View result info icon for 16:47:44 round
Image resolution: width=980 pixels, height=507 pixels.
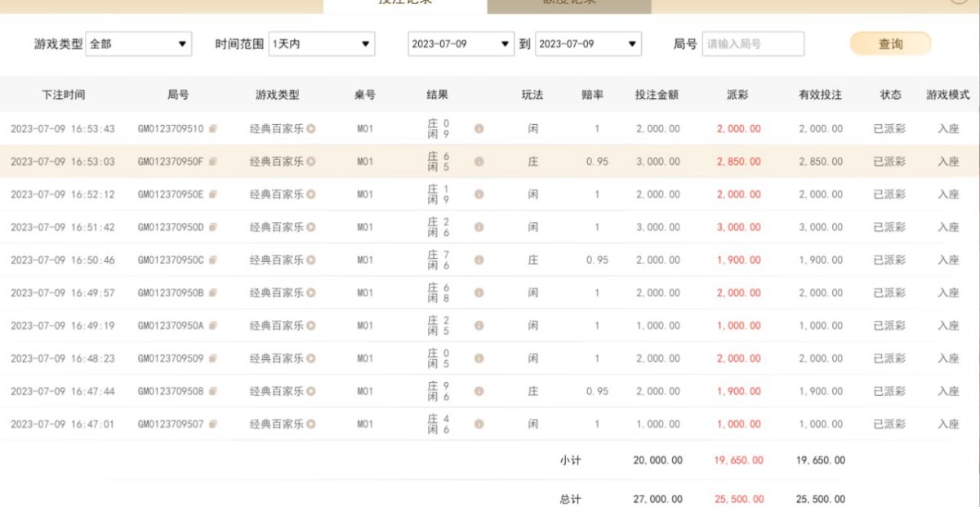pyautogui.click(x=479, y=392)
